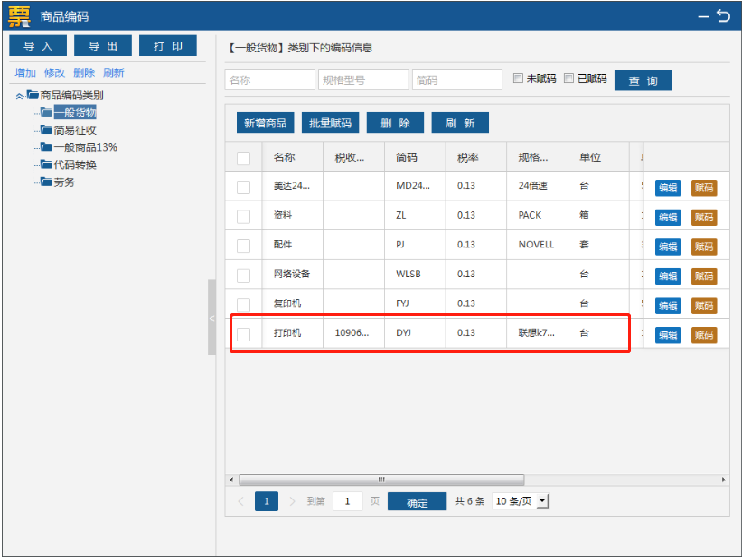Click the 删除 button in table toolbar

coord(395,123)
